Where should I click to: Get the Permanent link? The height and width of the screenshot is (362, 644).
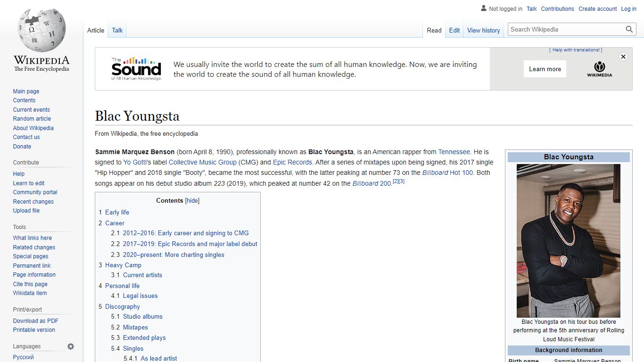point(32,266)
